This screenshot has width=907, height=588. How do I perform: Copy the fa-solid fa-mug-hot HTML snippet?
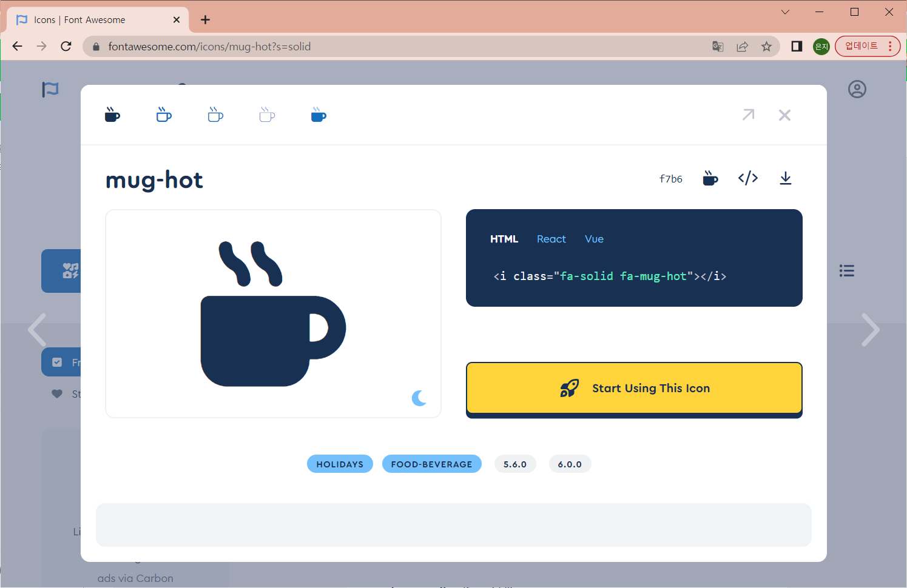[610, 276]
